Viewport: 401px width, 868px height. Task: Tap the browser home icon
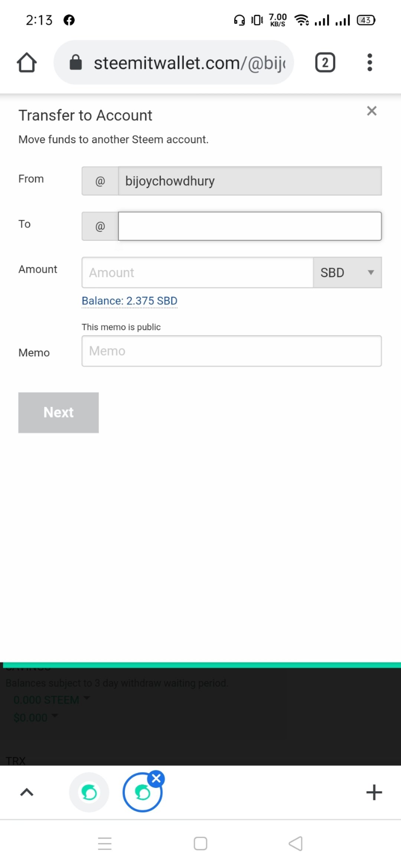[x=27, y=62]
